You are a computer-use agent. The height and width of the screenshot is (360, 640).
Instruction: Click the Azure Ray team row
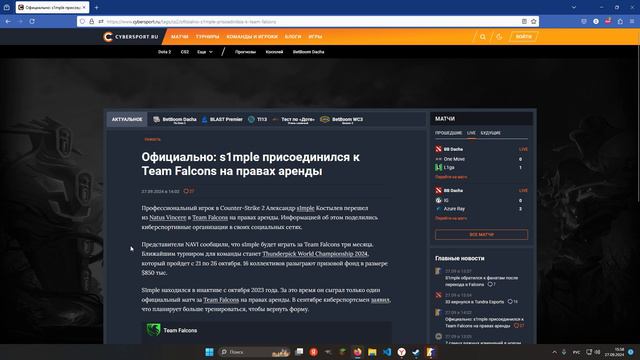point(481,209)
